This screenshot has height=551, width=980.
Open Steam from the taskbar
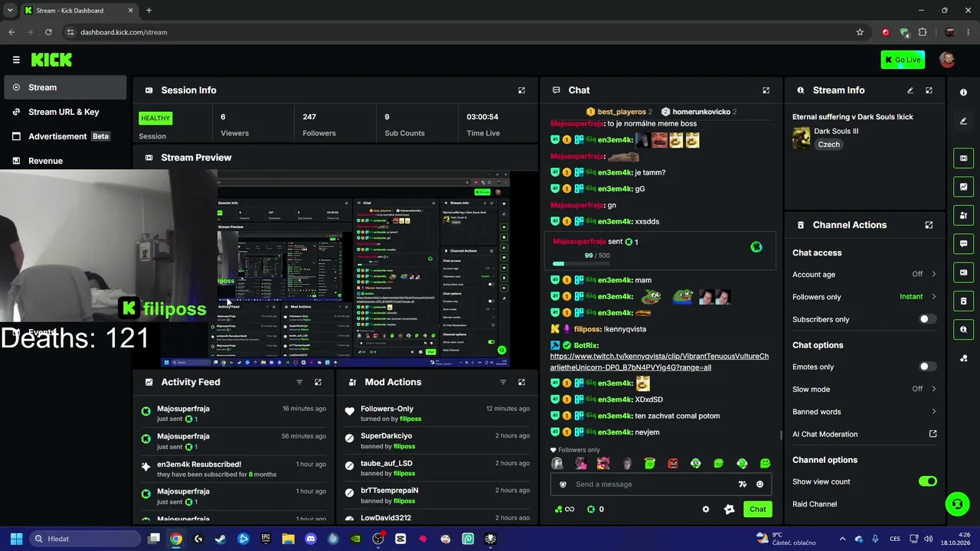click(220, 539)
